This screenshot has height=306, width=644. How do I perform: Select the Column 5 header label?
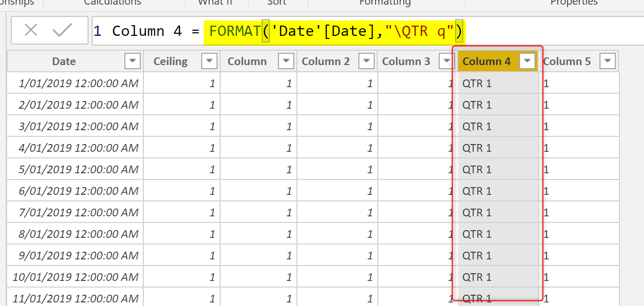click(567, 62)
